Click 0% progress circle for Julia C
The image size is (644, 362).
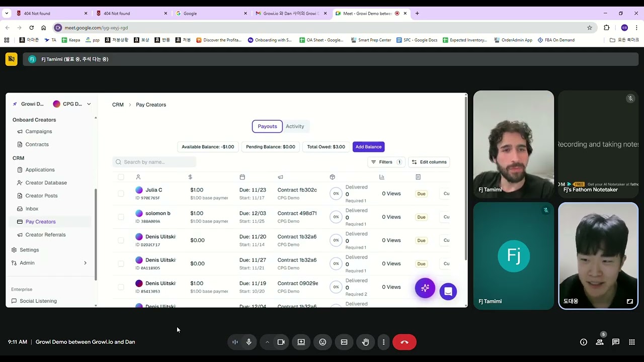click(x=336, y=194)
